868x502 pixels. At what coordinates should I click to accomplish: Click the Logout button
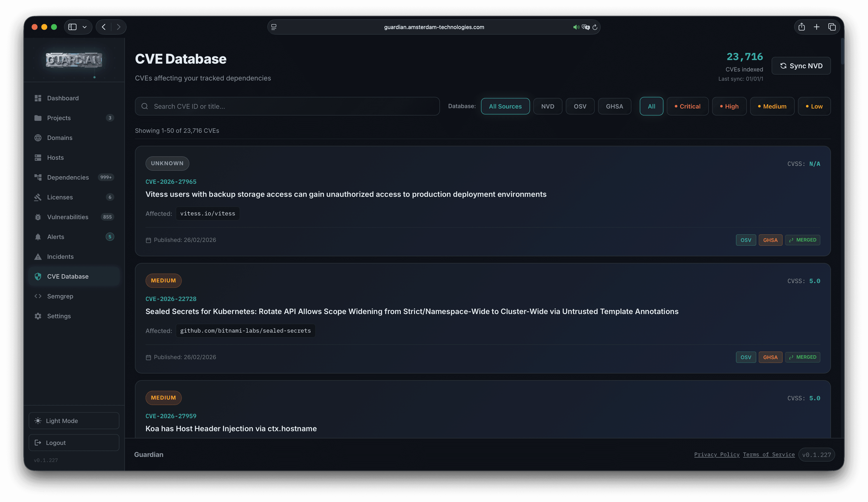pyautogui.click(x=74, y=443)
